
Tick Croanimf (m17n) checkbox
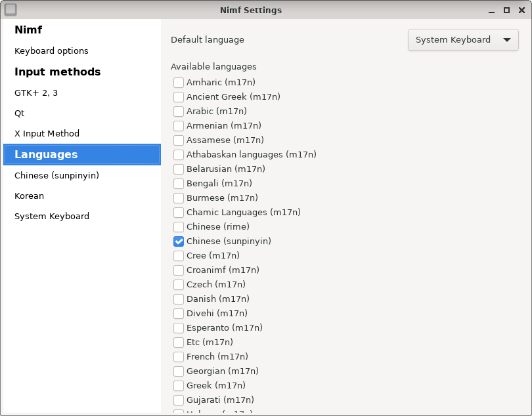179,270
